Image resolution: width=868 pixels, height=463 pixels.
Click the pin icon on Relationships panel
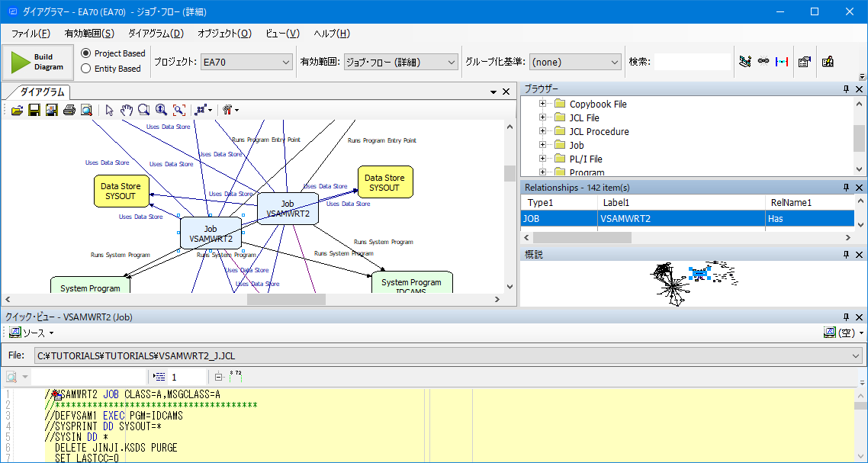[x=846, y=188]
